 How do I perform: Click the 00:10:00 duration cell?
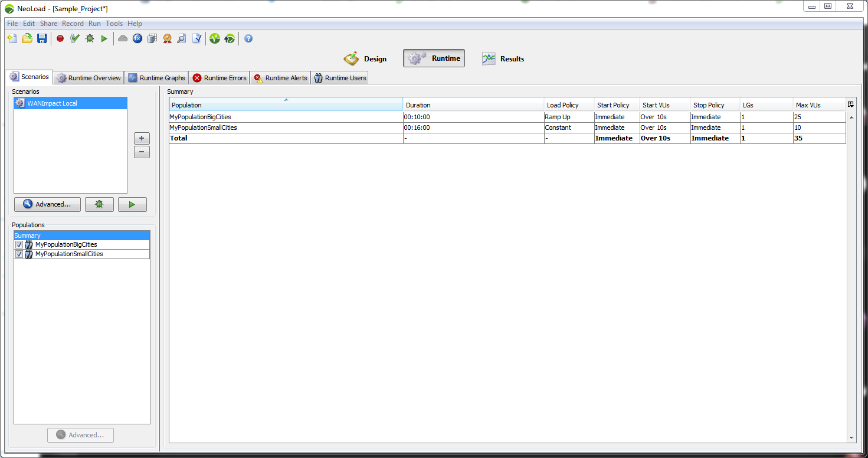(474, 117)
